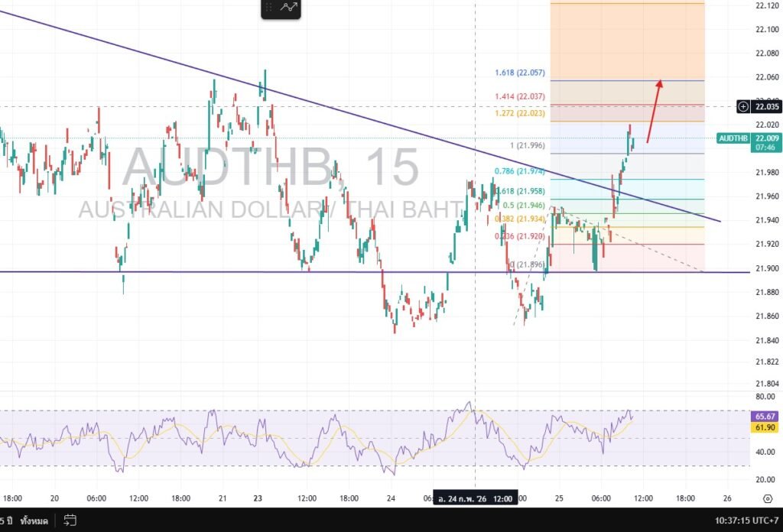This screenshot has height=532, width=783.
Task: Select the 1.618 (22.057) Fibonacci level label
Action: (x=519, y=73)
